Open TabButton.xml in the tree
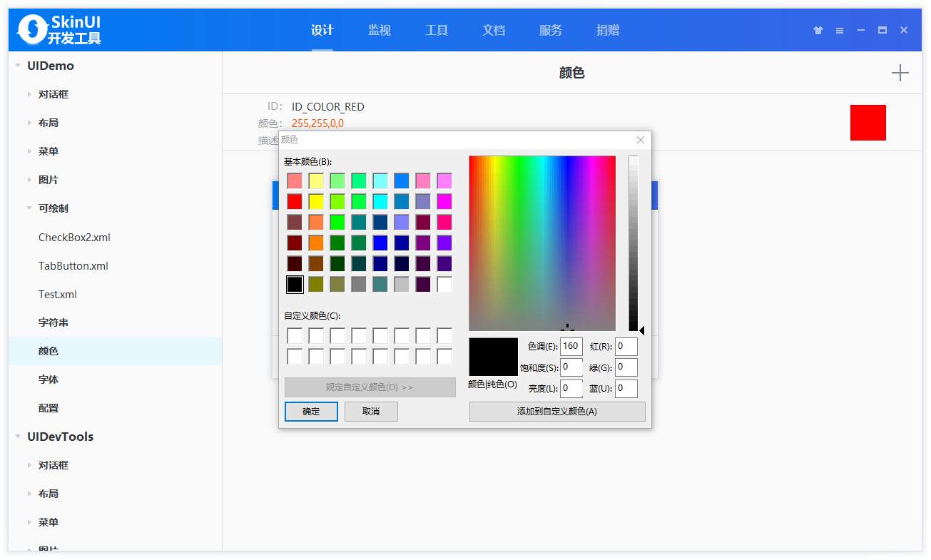Image resolution: width=931 pixels, height=560 pixels. (x=73, y=266)
